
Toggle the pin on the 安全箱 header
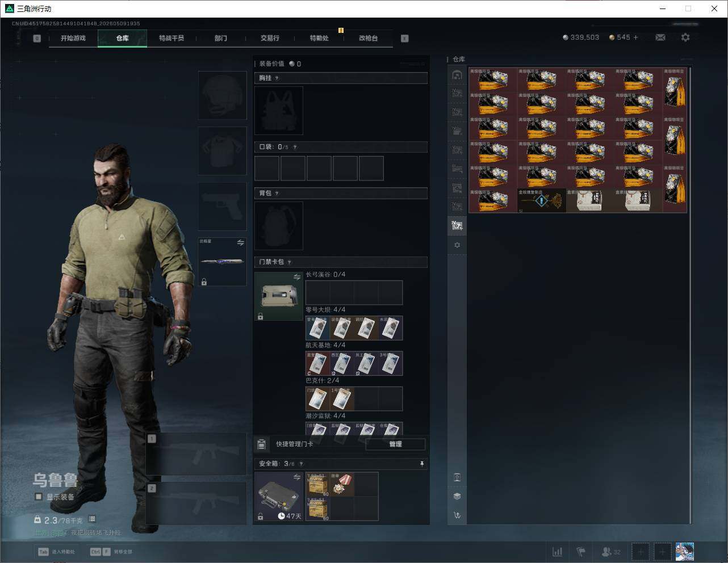pyautogui.click(x=421, y=464)
